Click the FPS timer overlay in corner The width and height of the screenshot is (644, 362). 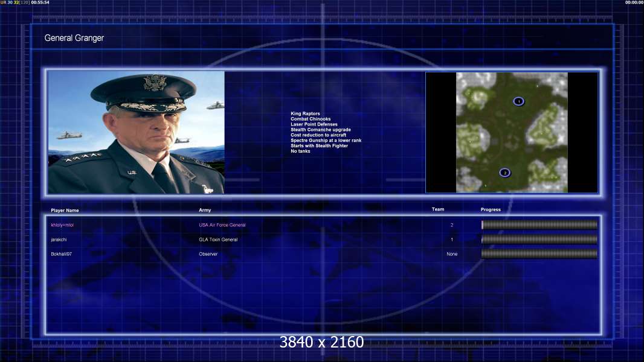tap(25, 2)
